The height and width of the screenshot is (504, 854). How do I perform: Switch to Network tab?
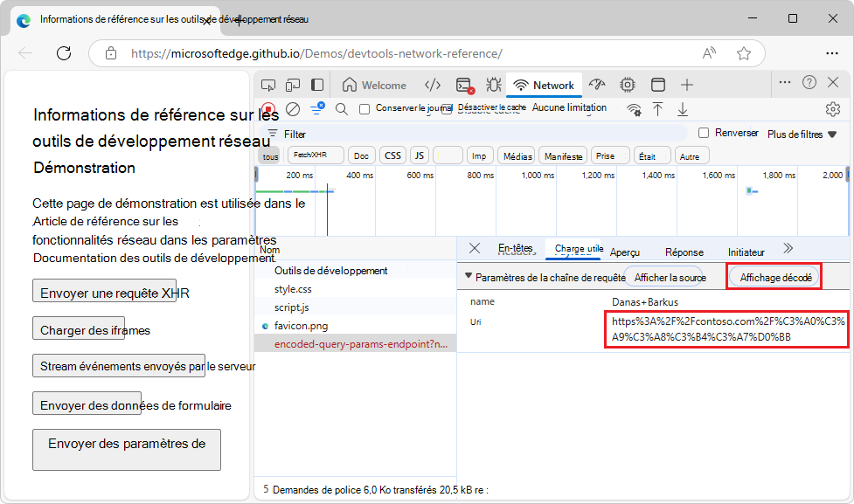click(x=544, y=86)
